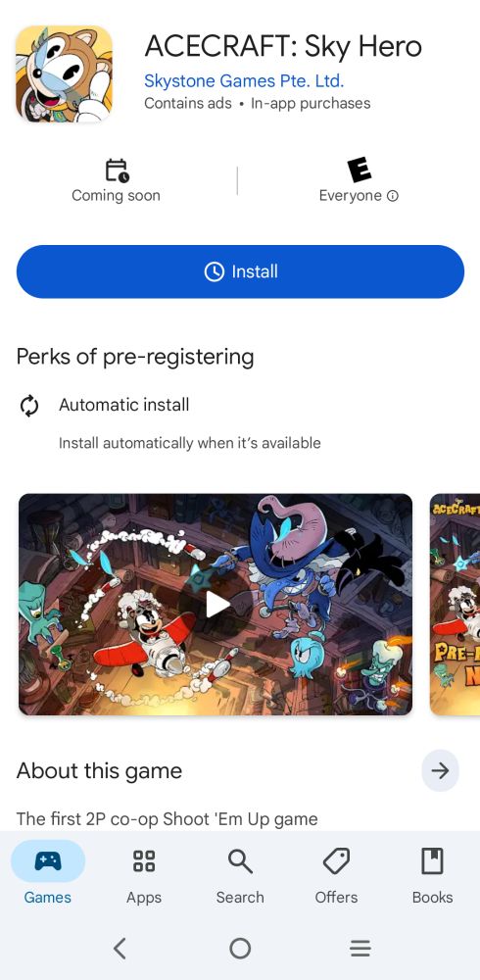Open the info icon beside Everyone
The width and height of the screenshot is (480, 980).
[x=393, y=196]
